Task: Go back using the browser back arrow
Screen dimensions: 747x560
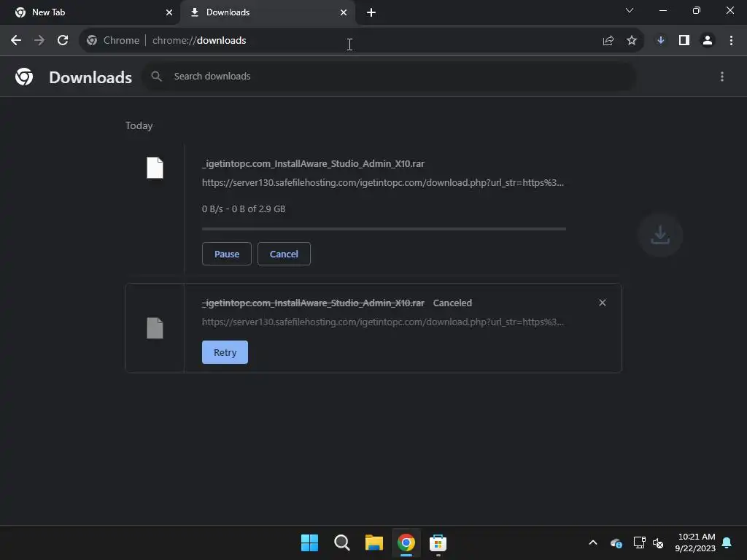Action: pos(16,41)
